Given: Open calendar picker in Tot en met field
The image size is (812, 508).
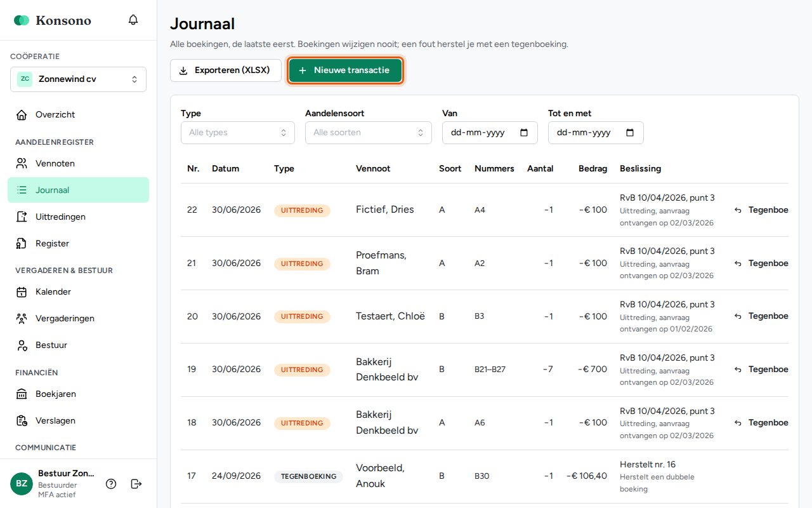Looking at the screenshot, I should (630, 133).
